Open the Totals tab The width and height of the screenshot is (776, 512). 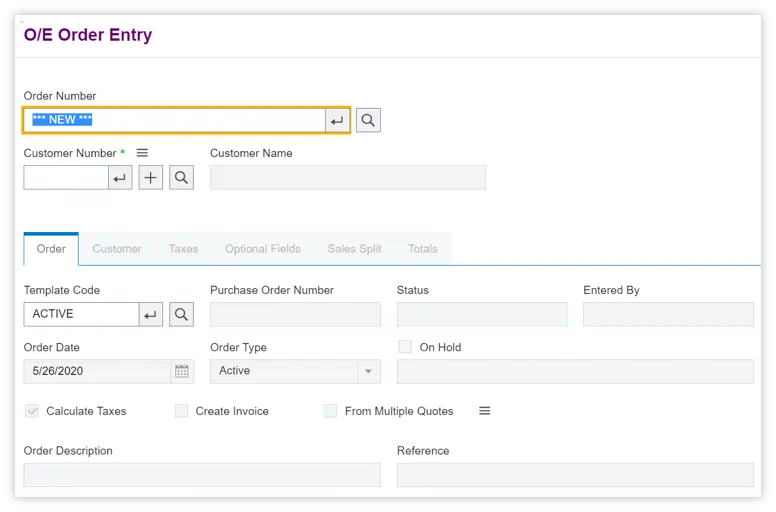point(423,249)
